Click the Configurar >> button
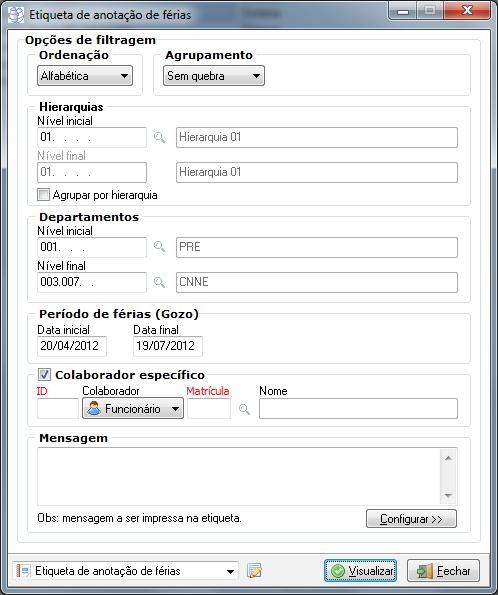This screenshot has width=498, height=595. tap(411, 518)
